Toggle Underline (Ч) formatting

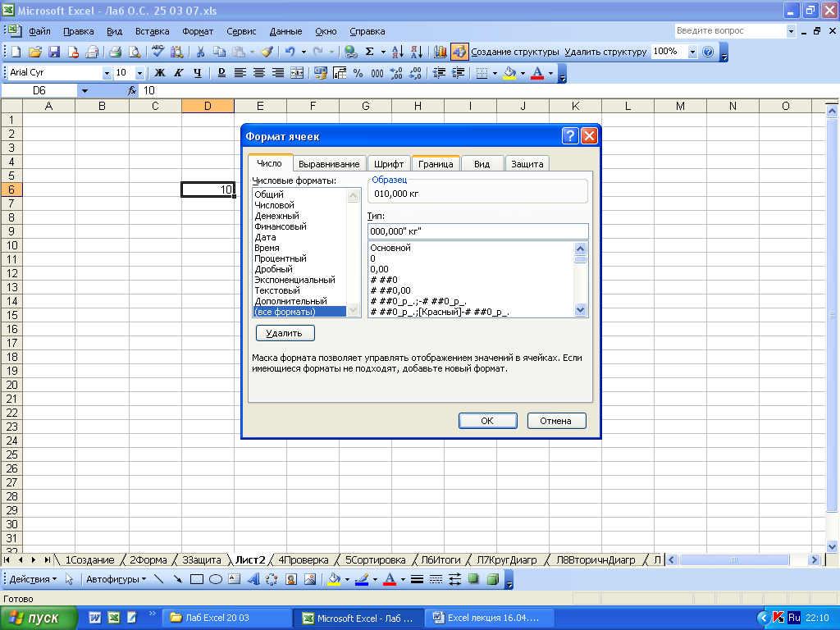click(198, 73)
